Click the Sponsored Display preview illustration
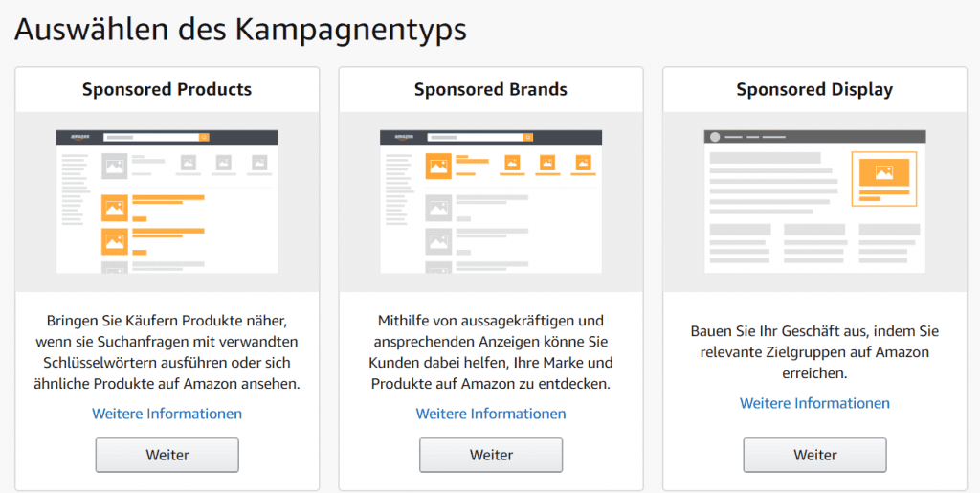The width and height of the screenshot is (980, 493). (x=814, y=201)
